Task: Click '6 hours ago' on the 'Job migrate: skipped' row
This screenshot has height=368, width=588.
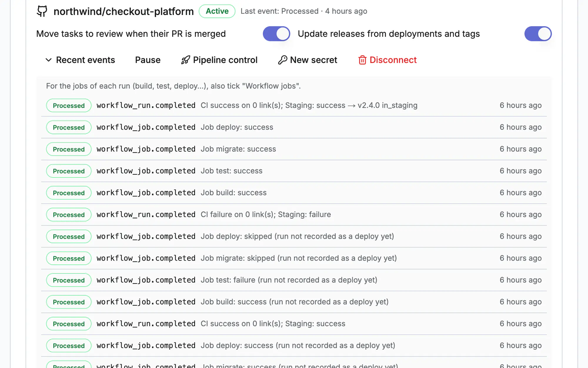Action: [521, 258]
